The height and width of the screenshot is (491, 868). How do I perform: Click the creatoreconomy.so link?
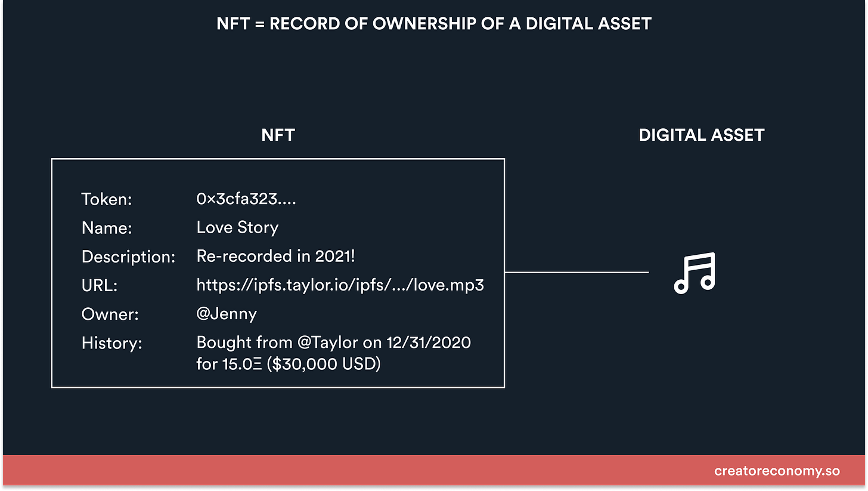pos(777,471)
